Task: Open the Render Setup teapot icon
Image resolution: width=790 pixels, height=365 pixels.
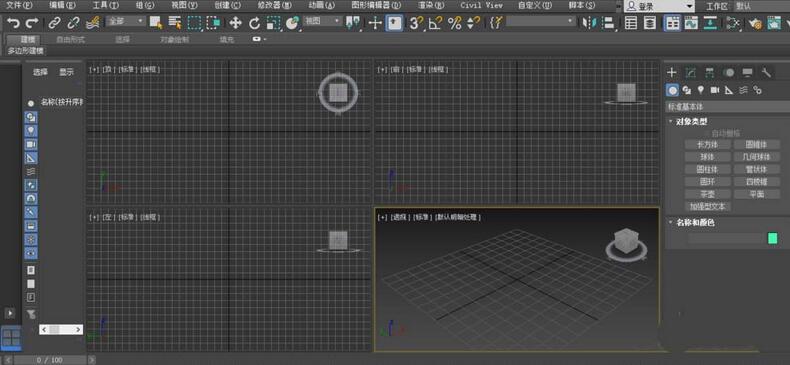Action: (x=754, y=23)
